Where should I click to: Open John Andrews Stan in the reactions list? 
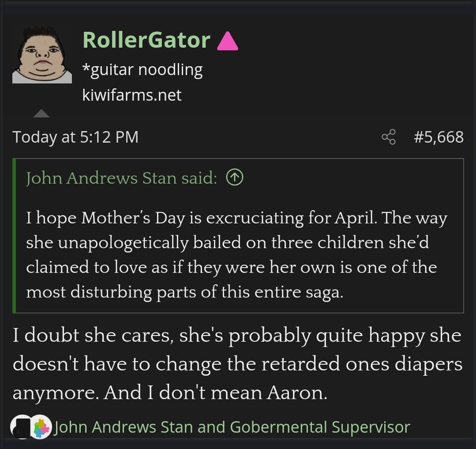pos(124,427)
